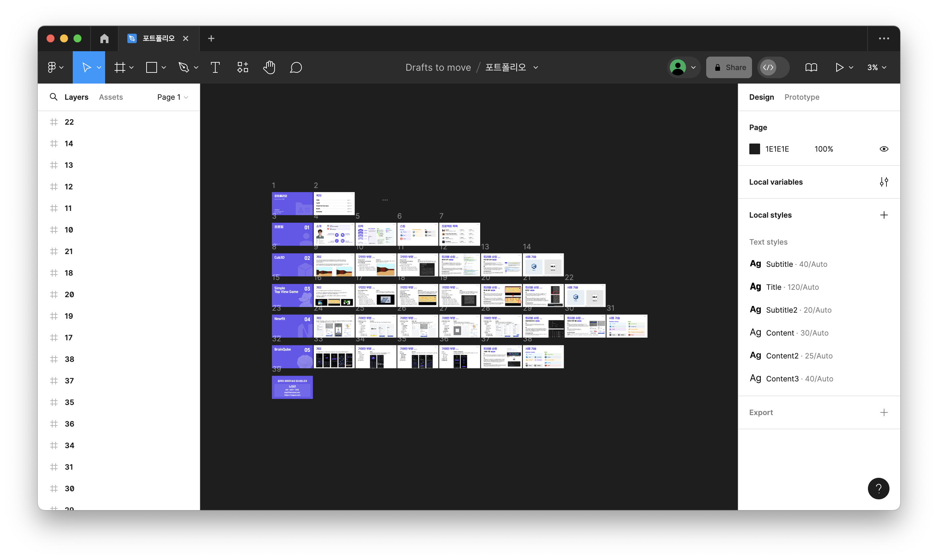Image resolution: width=938 pixels, height=560 pixels.
Task: Toggle Dev Mode switch
Action: pos(774,67)
